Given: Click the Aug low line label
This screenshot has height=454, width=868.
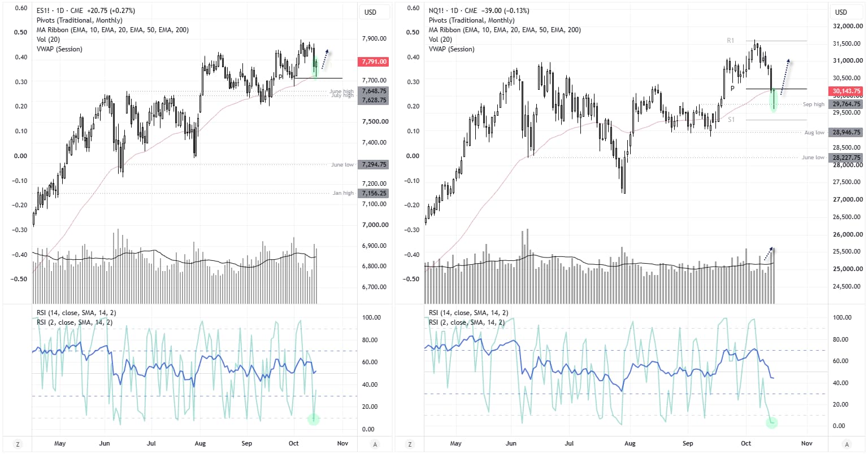Looking at the screenshot, I should pos(814,133).
